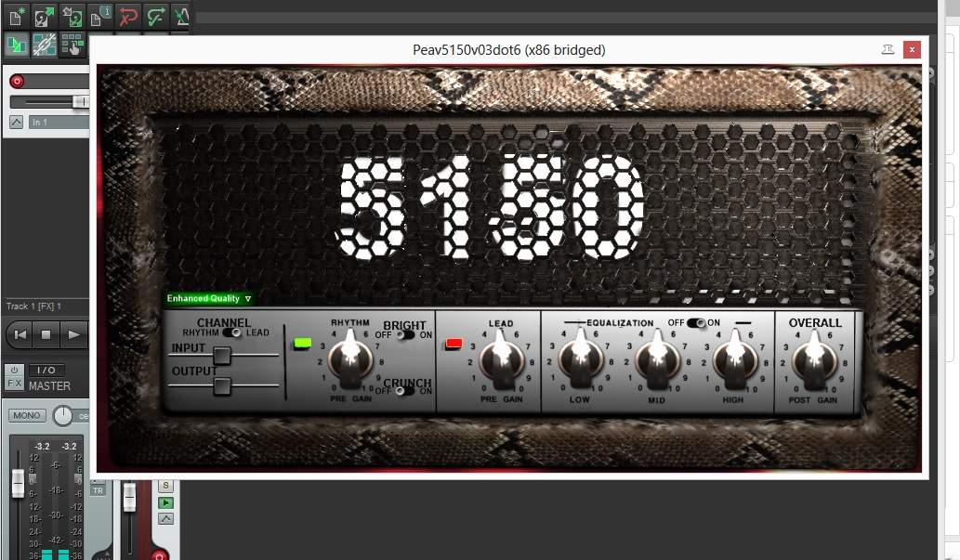
Task: Open Track 1 envelope arrow button
Action: pyautogui.click(x=17, y=122)
